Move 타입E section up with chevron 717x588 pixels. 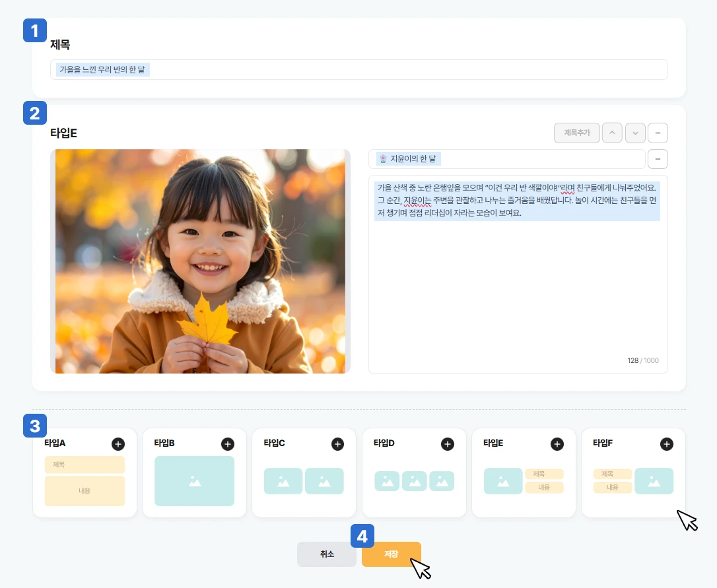(613, 133)
